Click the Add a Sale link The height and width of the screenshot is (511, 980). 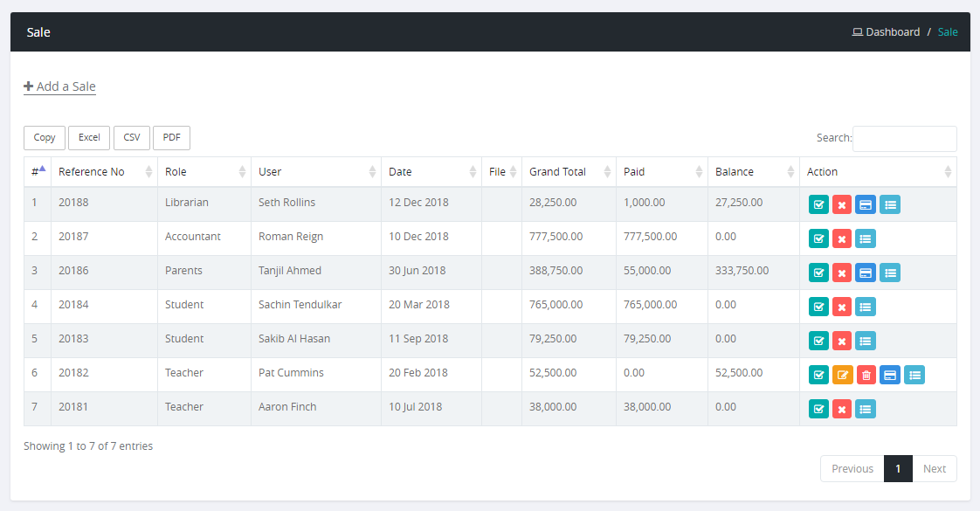pyautogui.click(x=59, y=86)
